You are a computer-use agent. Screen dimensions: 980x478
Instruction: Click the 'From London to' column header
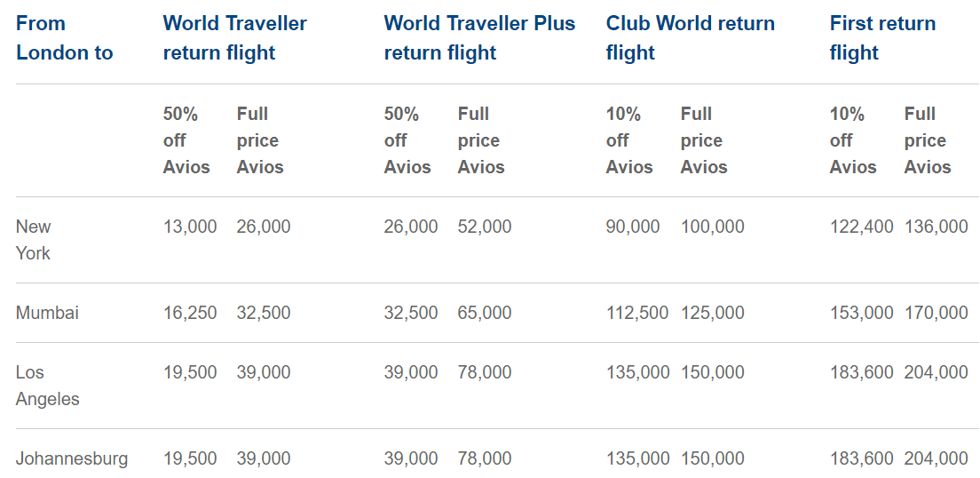click(x=65, y=38)
